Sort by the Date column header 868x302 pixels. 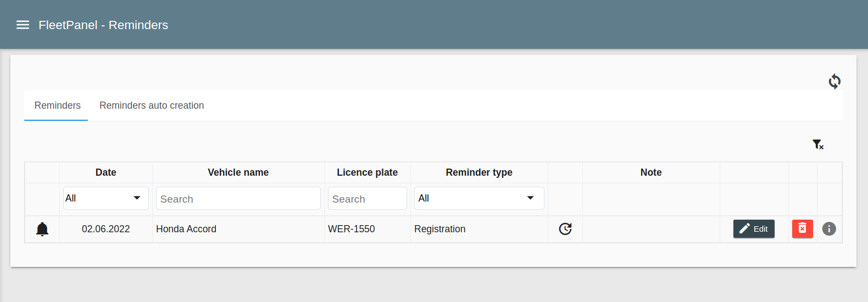(x=105, y=172)
